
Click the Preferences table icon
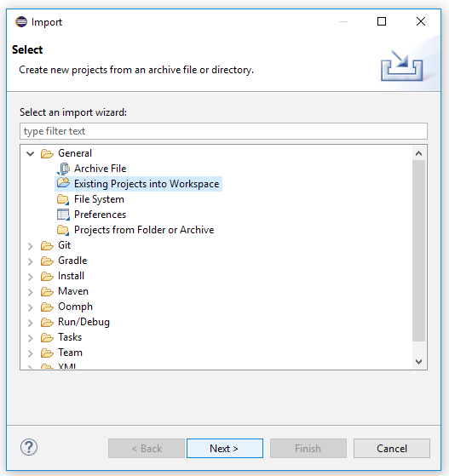(x=63, y=215)
